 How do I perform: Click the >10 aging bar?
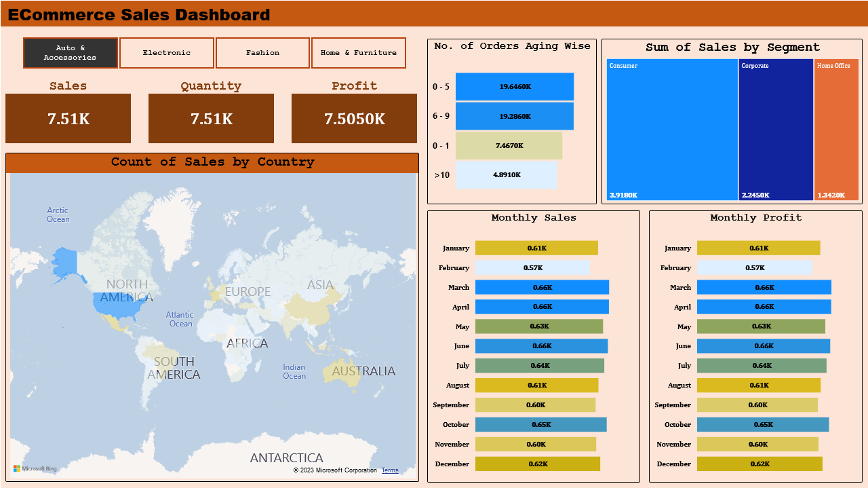pos(506,174)
